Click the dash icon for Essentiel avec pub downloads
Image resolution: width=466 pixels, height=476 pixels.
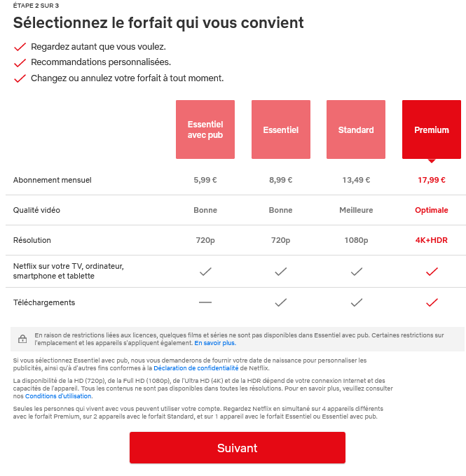tap(205, 302)
